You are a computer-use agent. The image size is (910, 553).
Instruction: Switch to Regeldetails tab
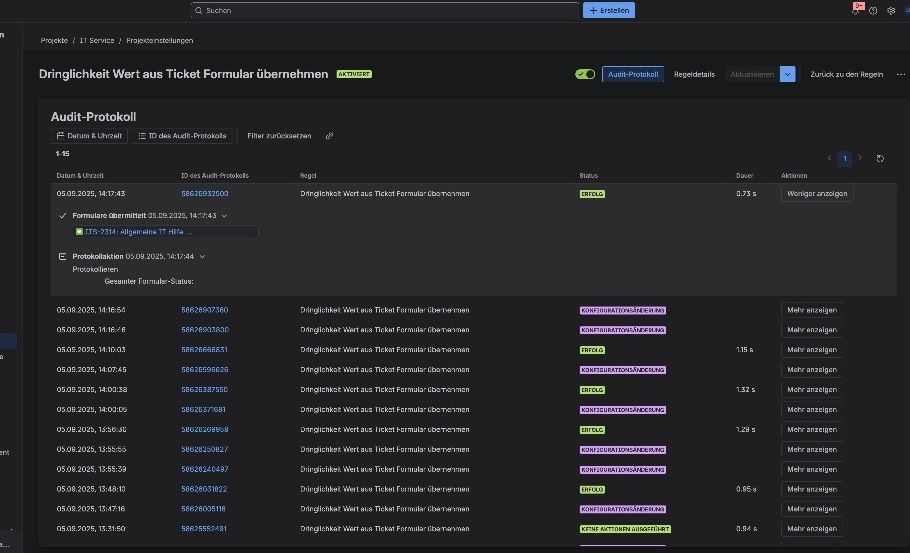tap(694, 74)
